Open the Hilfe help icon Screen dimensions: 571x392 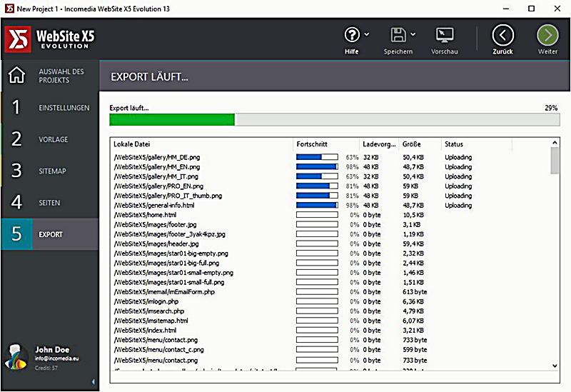click(x=352, y=35)
